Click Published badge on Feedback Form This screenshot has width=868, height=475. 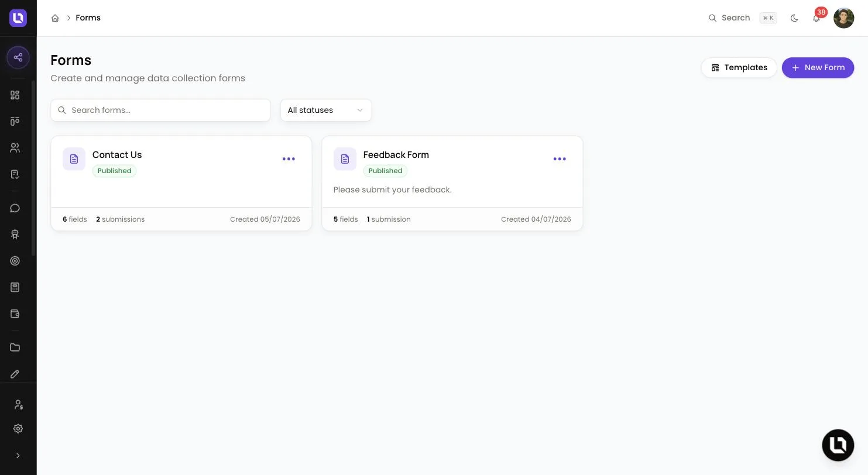[x=385, y=171]
